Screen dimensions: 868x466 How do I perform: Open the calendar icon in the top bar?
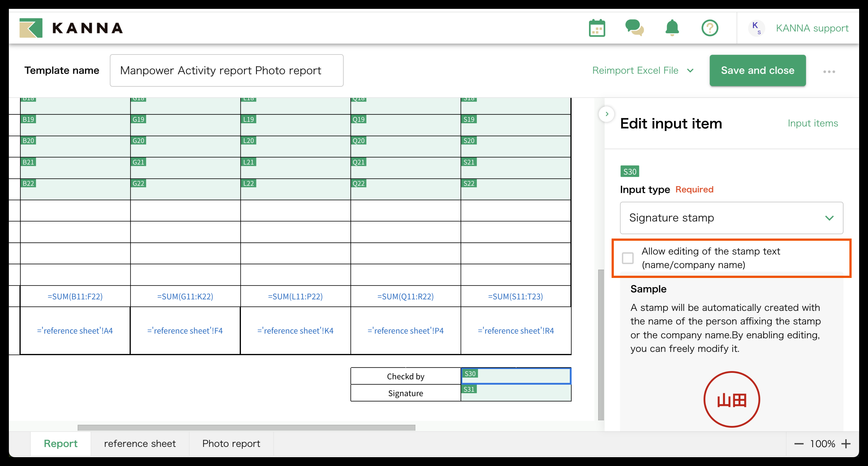[597, 28]
